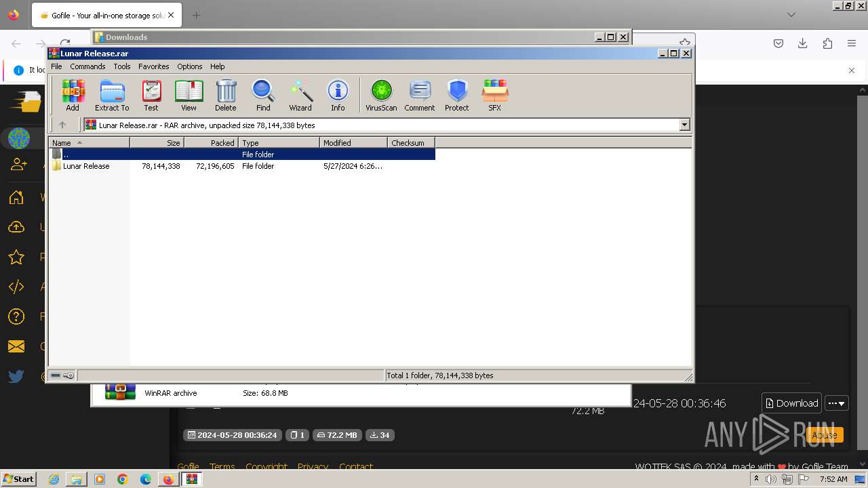Click the Gofile API code sidebar icon
The height and width of the screenshot is (488, 868).
(16, 287)
